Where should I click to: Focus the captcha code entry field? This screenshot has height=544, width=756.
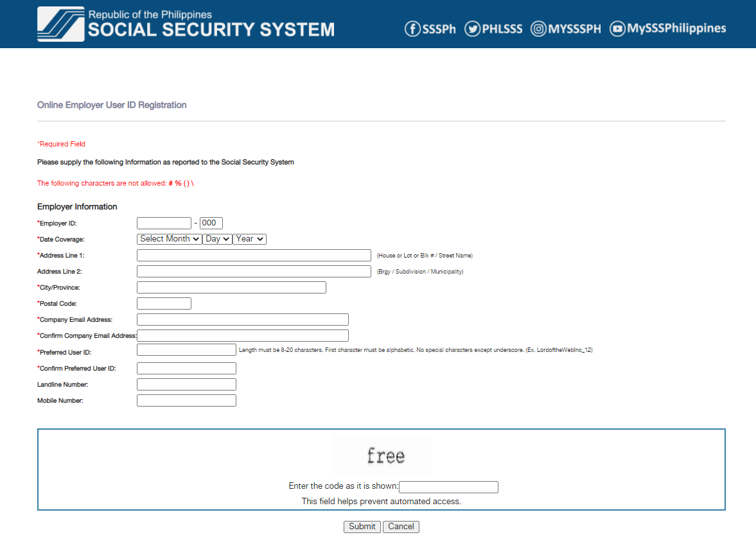(x=448, y=487)
